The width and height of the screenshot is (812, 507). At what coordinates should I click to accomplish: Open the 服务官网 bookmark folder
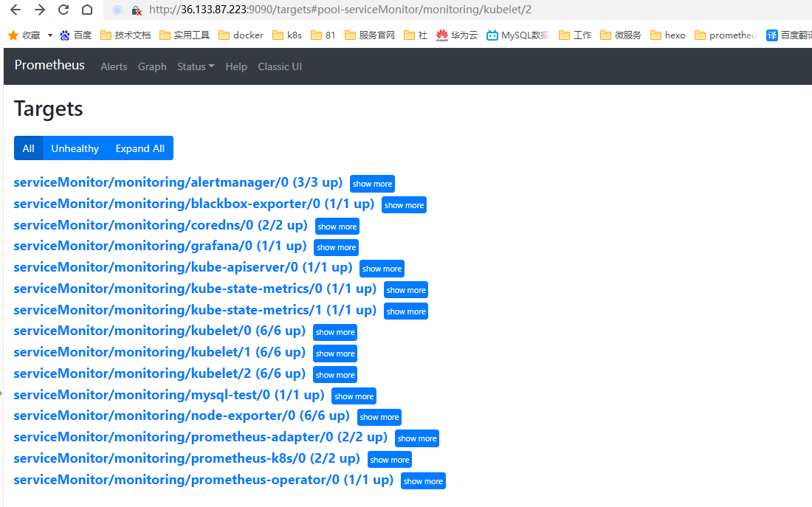pos(369,35)
